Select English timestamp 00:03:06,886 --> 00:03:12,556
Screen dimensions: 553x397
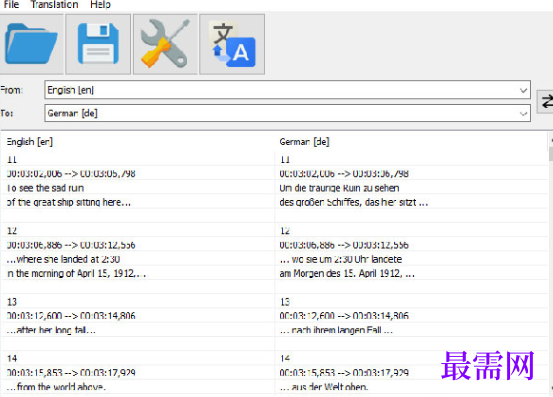pos(71,245)
